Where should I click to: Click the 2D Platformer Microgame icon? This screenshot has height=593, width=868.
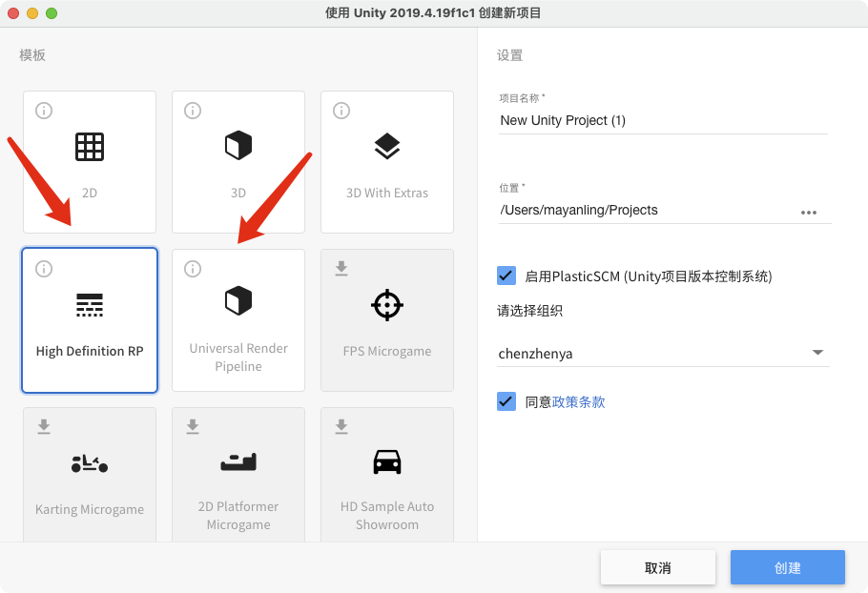pyautogui.click(x=238, y=461)
